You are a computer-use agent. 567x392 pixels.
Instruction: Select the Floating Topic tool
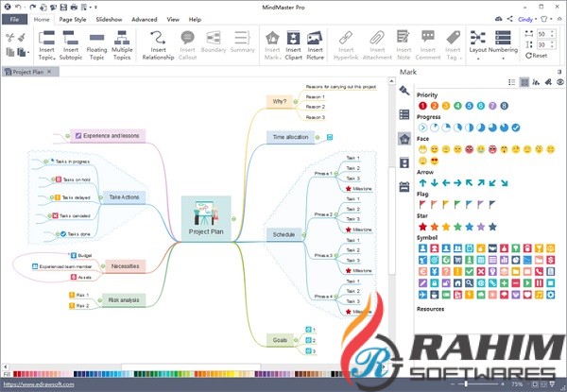96,44
